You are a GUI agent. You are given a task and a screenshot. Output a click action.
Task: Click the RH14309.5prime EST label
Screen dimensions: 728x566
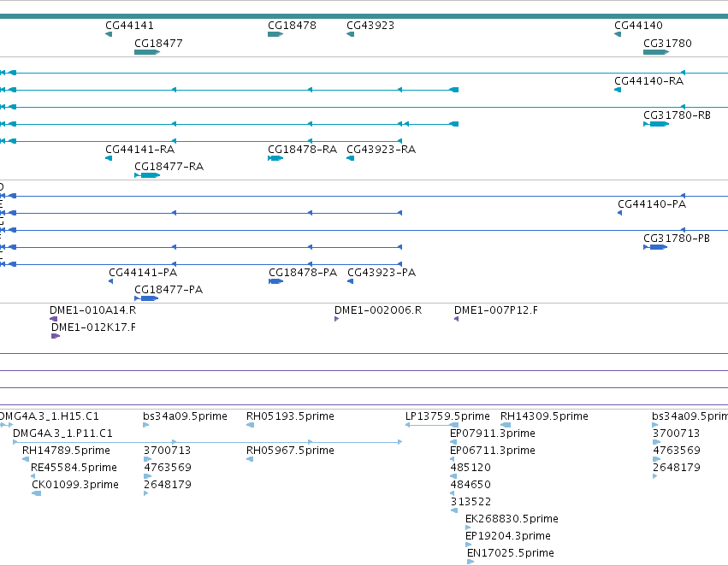544,416
